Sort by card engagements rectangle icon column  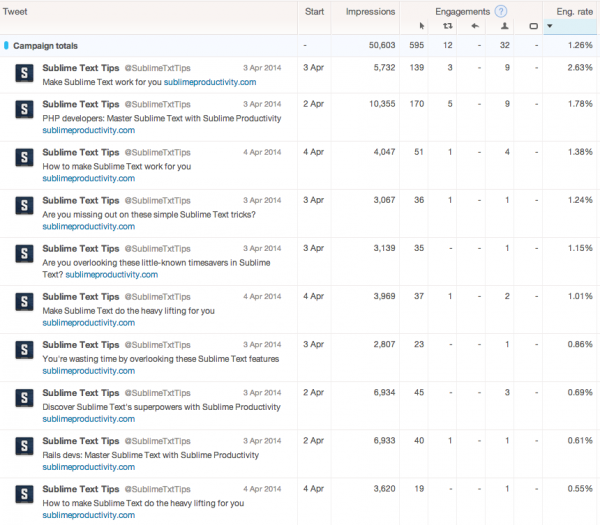pos(533,26)
